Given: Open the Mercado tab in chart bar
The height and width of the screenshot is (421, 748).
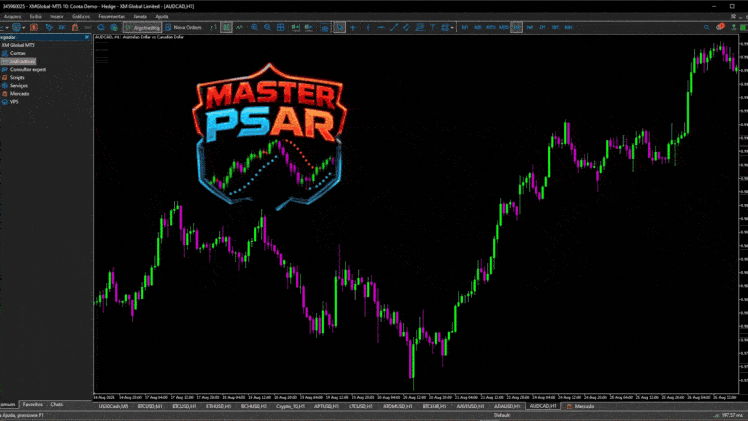Looking at the screenshot, I should (x=581, y=406).
